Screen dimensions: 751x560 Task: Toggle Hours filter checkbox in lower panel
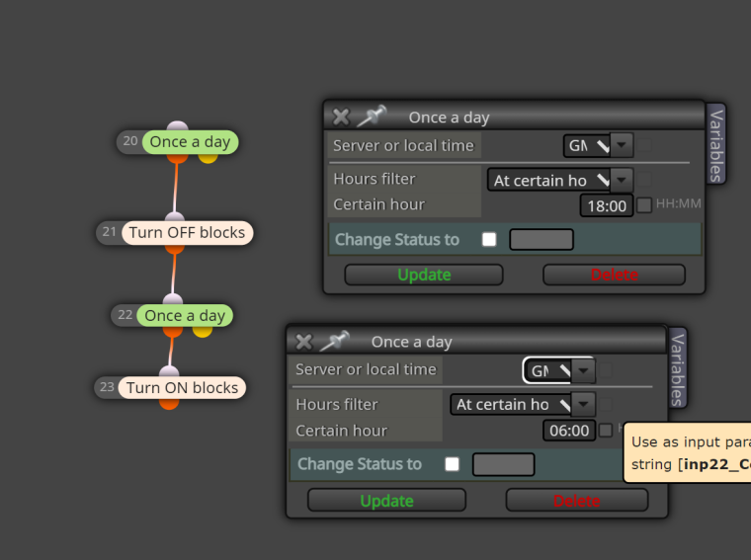click(606, 405)
